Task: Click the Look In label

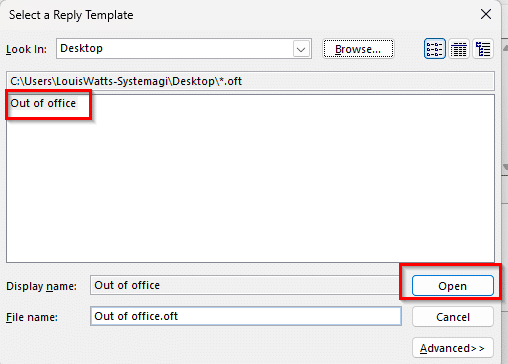Action: click(x=26, y=49)
